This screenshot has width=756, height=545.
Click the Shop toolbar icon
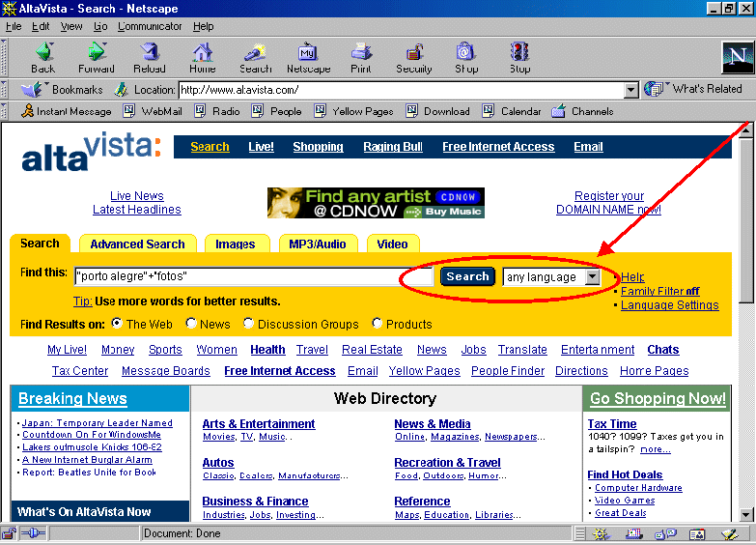(x=466, y=57)
